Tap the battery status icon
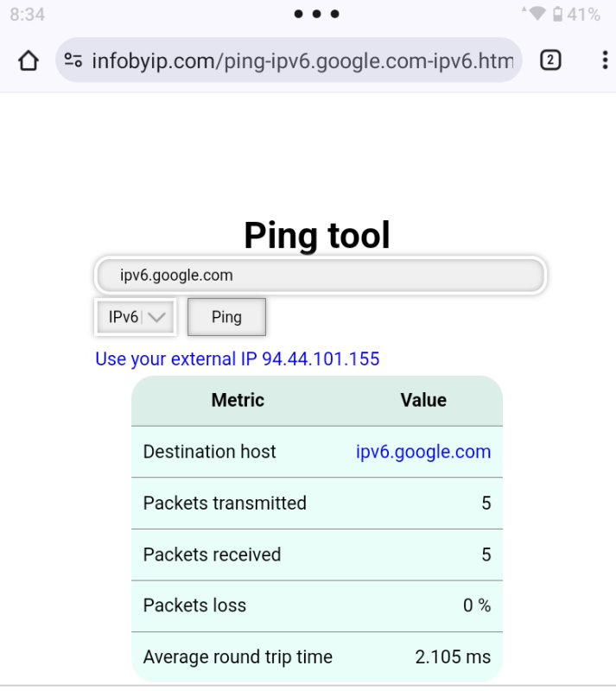Screen dimensions: 616x691 coord(557,14)
